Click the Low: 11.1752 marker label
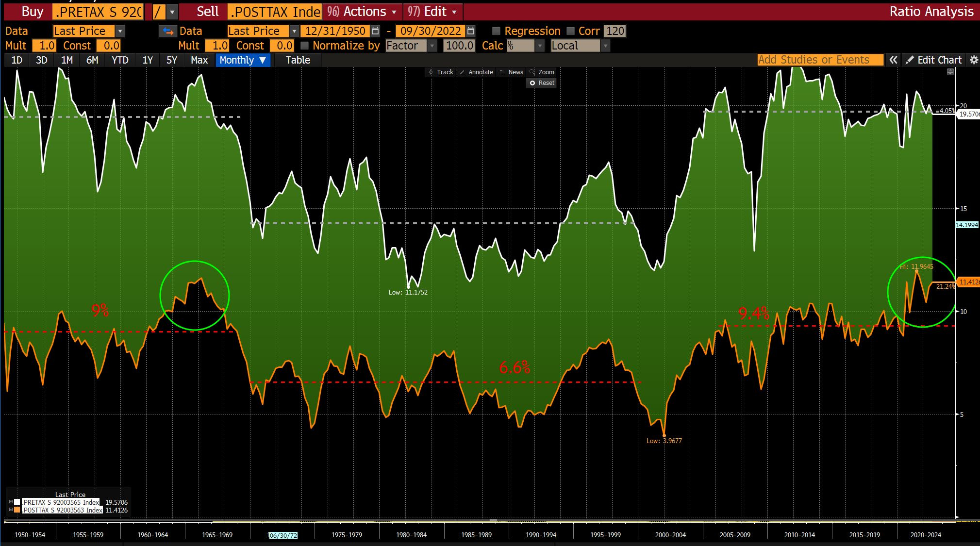Screen dimensions: 980x546 click(x=408, y=292)
